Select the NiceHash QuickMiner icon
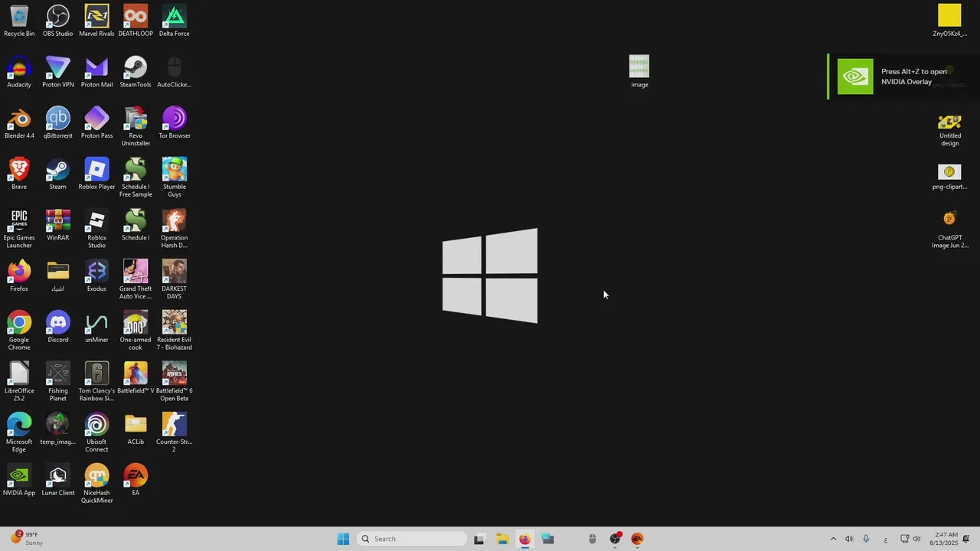 pos(96,484)
